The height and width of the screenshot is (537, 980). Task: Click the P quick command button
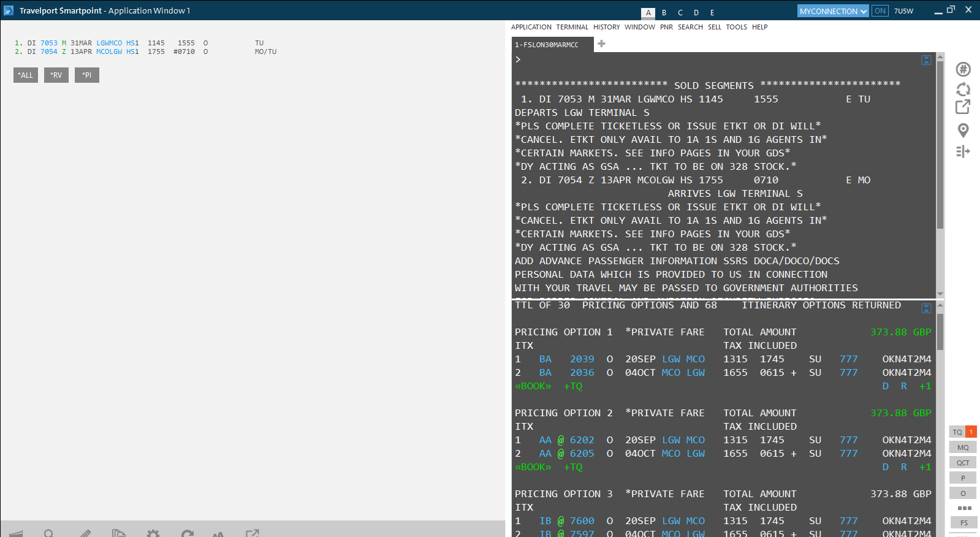click(963, 478)
